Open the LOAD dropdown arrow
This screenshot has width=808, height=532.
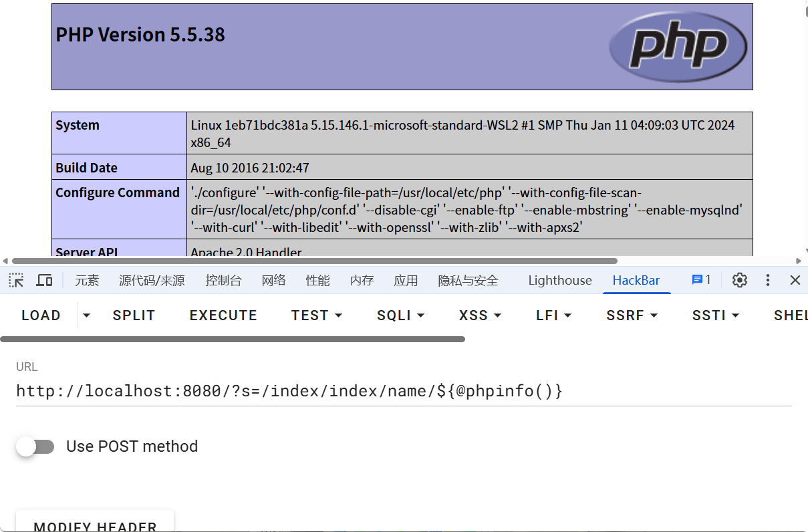click(86, 315)
